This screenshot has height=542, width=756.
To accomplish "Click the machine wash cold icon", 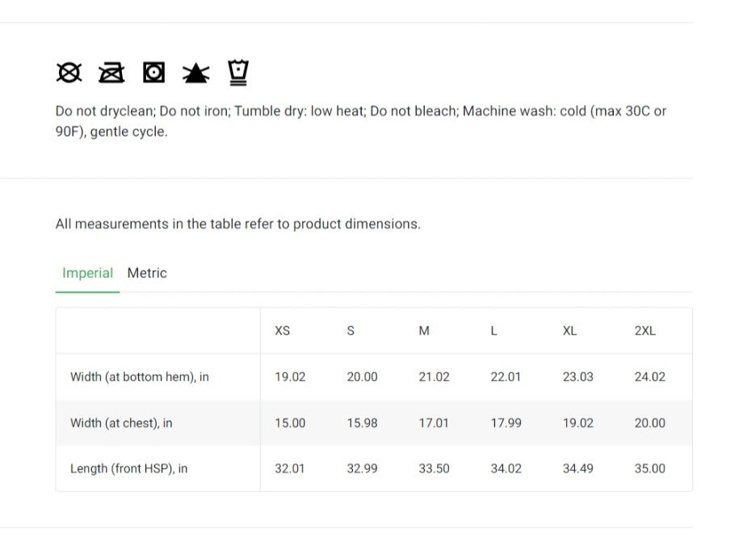I will tap(238, 72).
